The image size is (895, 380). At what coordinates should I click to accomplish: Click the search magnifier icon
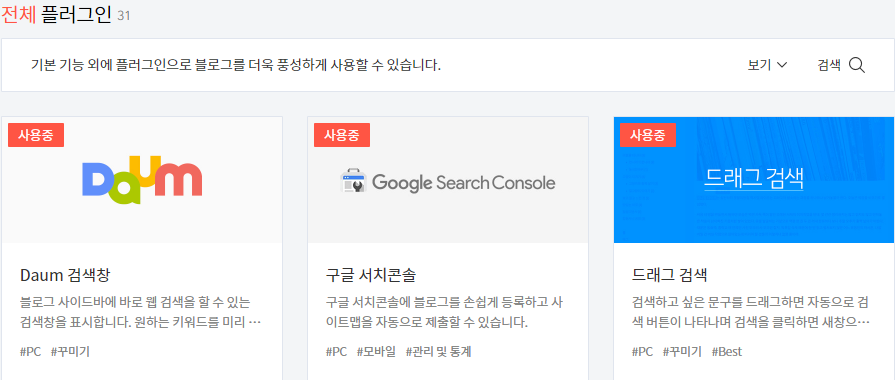click(857, 66)
